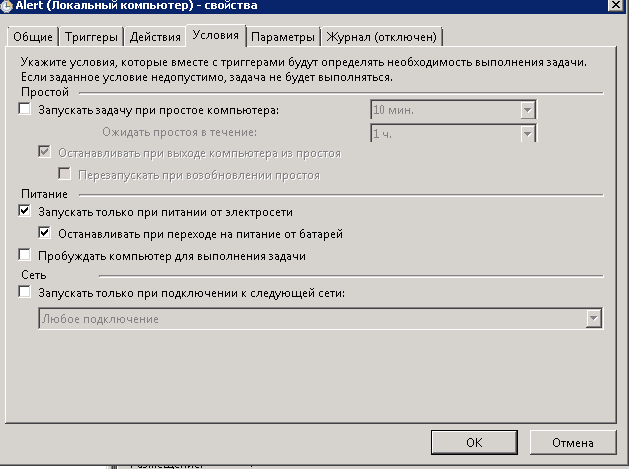Open the 1 ч. wait time dropdown
This screenshot has width=629, height=469.
527,132
